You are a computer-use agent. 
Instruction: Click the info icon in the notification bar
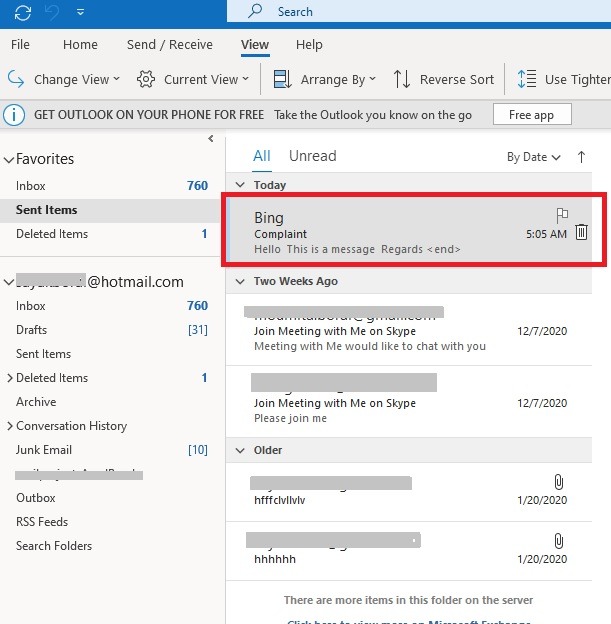pos(14,115)
